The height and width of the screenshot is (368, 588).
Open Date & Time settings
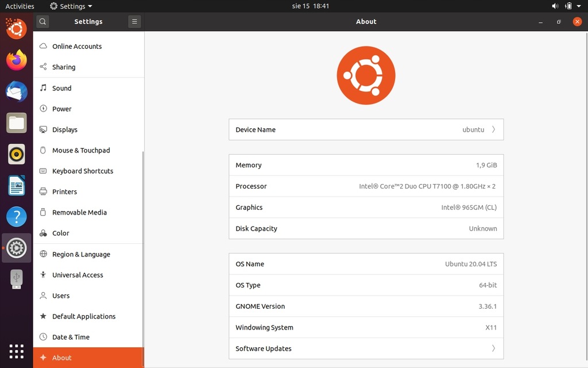pyautogui.click(x=88, y=337)
